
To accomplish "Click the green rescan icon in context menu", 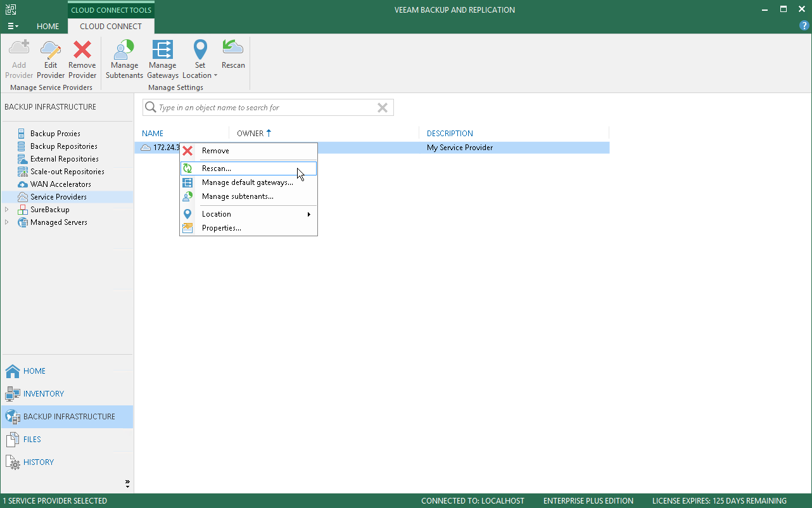I will tap(187, 168).
